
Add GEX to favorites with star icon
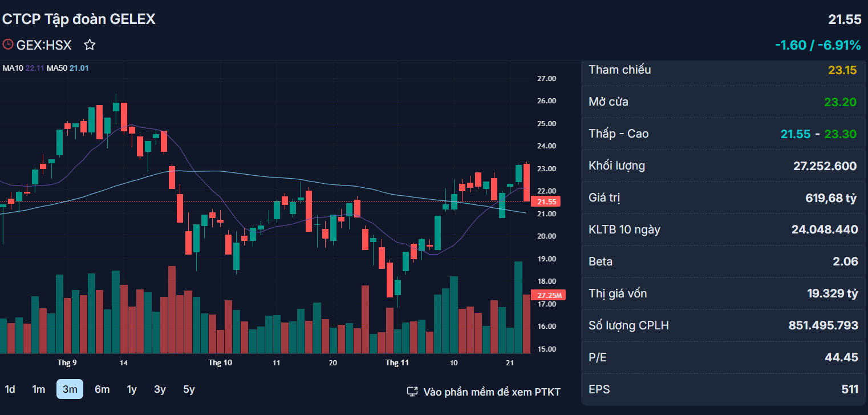[90, 45]
